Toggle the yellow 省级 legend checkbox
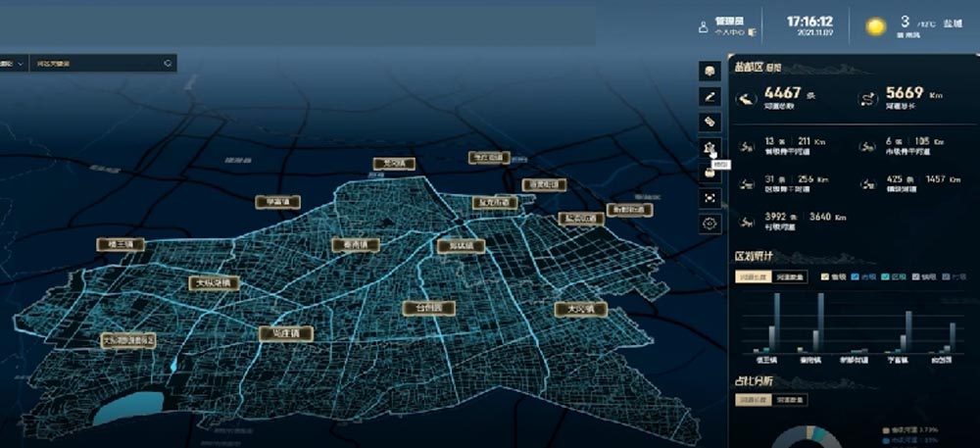The image size is (980, 448). tap(825, 277)
